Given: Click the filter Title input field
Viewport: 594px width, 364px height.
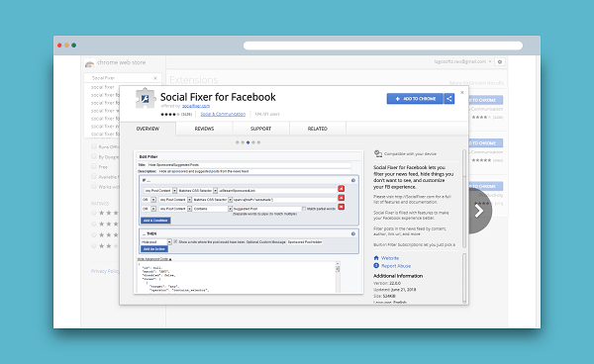Looking at the screenshot, I should 248,165.
